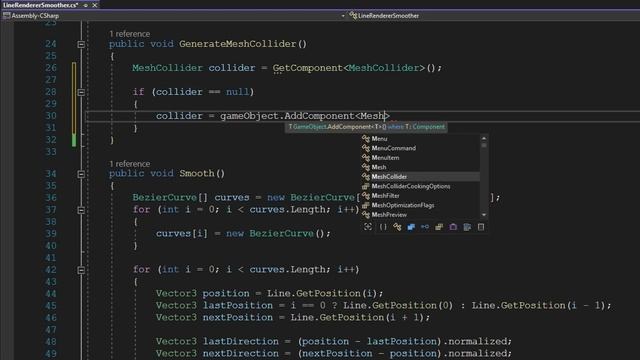Choose MeshCollider from the completion list

click(x=420, y=177)
